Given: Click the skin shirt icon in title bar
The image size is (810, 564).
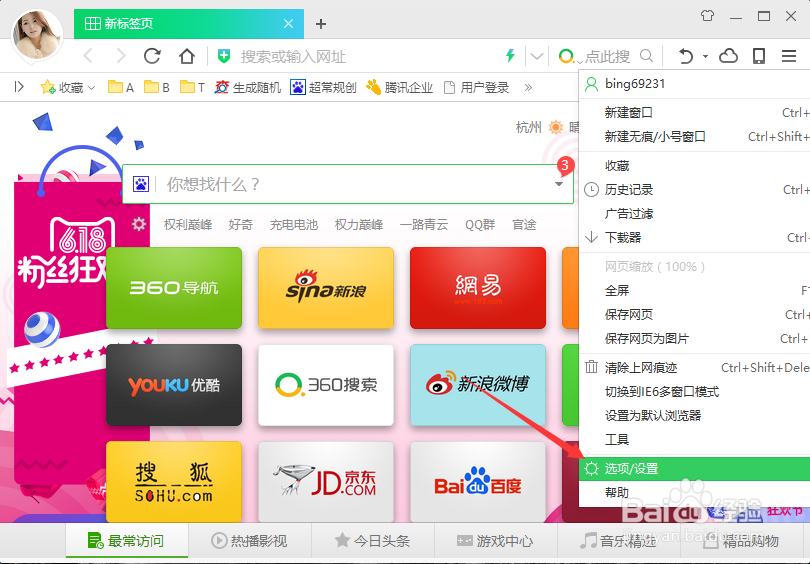Looking at the screenshot, I should [x=708, y=16].
